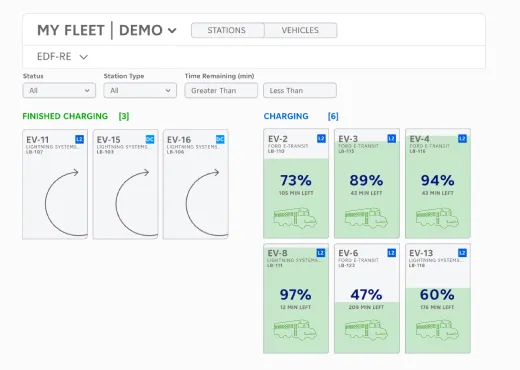This screenshot has height=370, width=520.
Task: Click the L2 badge on EV-11 card
Action: [x=79, y=139]
